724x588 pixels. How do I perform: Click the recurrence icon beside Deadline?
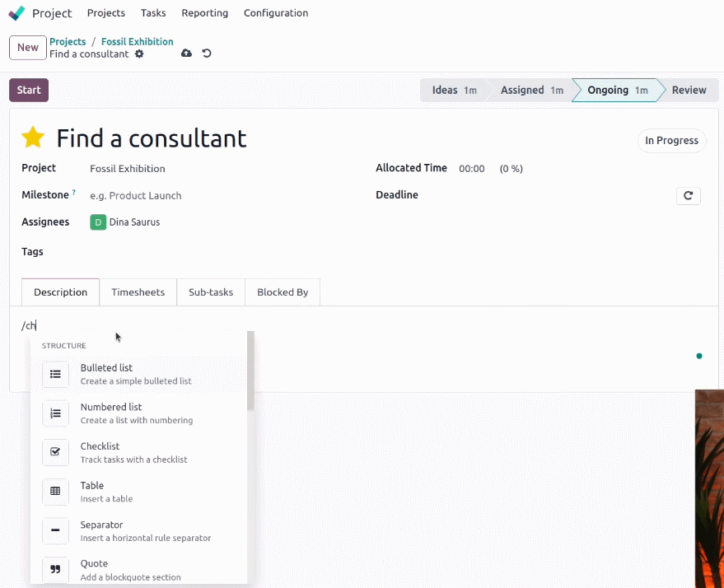(x=688, y=196)
